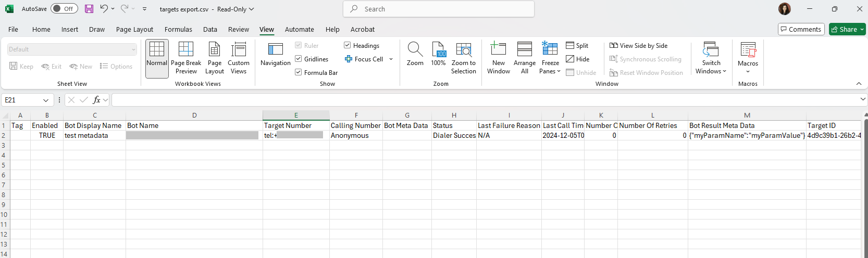Viewport: 868px width, 258px height.
Task: Select the 'Bot Display Name' header cell
Action: (x=94, y=125)
